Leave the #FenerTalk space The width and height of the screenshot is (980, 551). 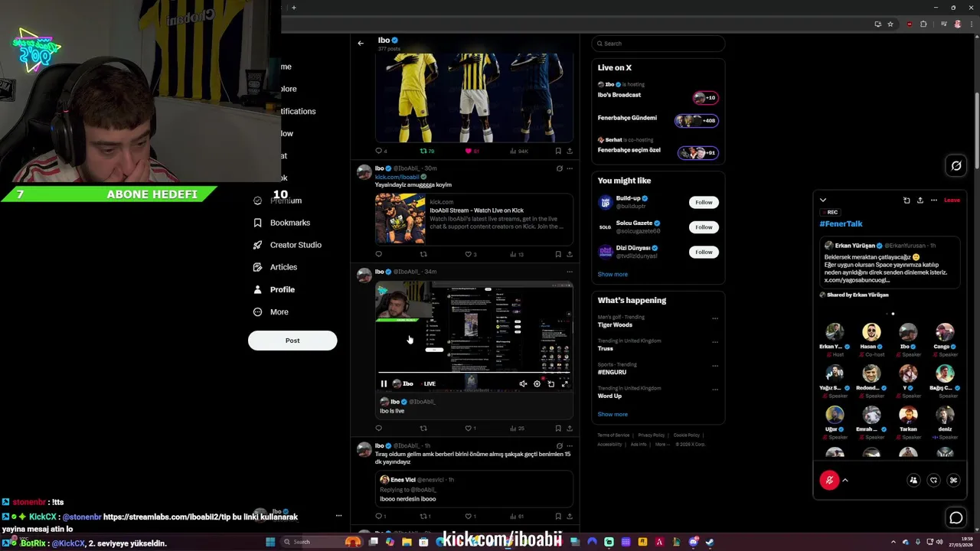coord(952,201)
